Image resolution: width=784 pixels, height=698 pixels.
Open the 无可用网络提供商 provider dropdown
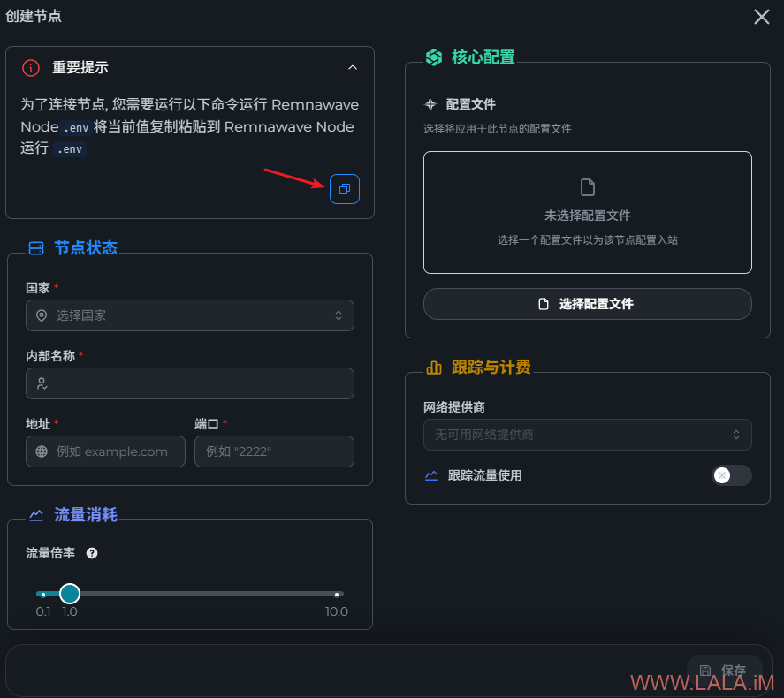click(x=588, y=435)
